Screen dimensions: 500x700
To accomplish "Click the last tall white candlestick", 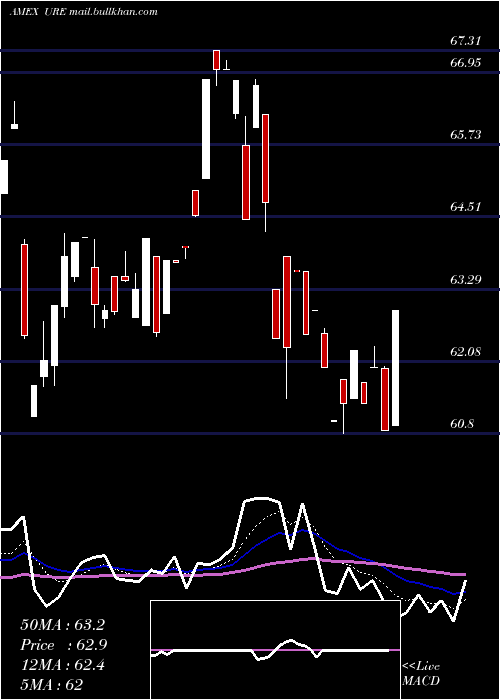I will coord(396,368).
